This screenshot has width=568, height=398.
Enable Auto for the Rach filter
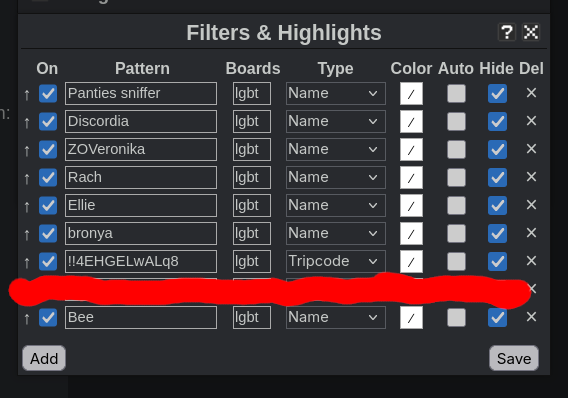click(x=456, y=177)
